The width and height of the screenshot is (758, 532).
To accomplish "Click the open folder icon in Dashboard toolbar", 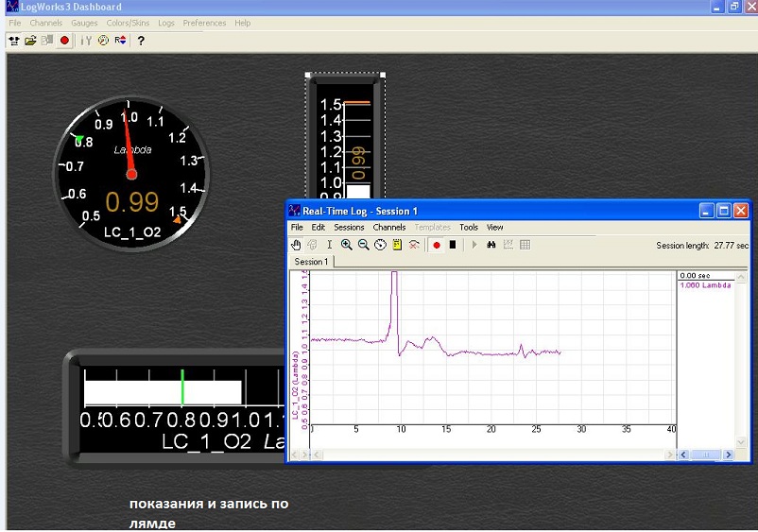I will pos(30,41).
